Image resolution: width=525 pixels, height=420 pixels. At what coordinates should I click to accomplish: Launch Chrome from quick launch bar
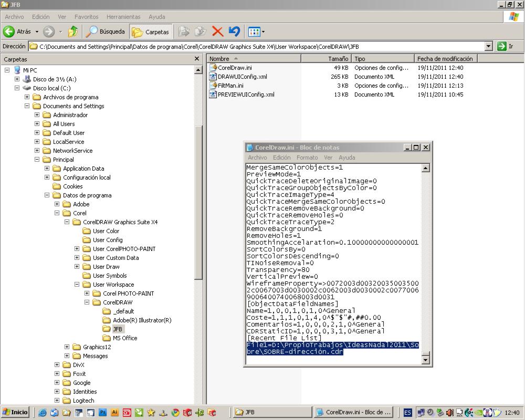(x=175, y=413)
